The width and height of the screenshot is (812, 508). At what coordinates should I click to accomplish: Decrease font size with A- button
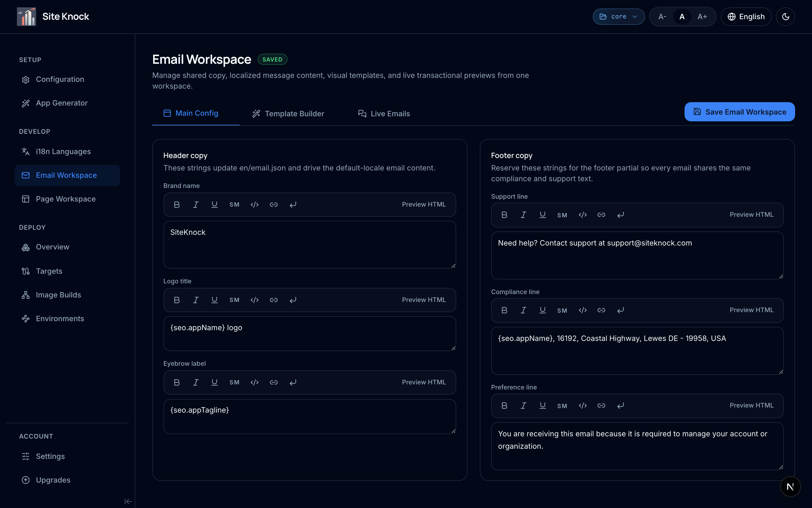click(x=662, y=16)
